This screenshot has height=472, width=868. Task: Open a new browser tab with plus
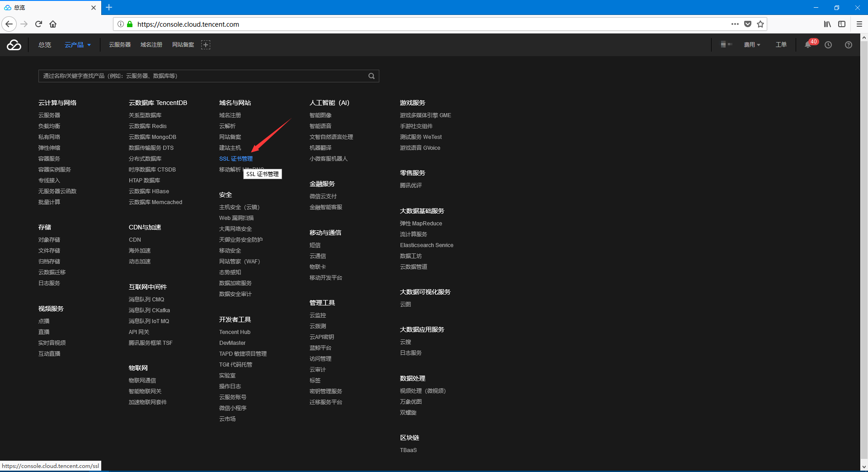coord(109,7)
